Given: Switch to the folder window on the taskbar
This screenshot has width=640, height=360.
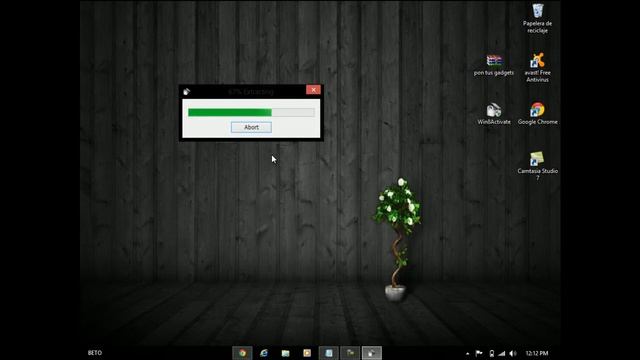Looking at the screenshot, I should coord(350,353).
